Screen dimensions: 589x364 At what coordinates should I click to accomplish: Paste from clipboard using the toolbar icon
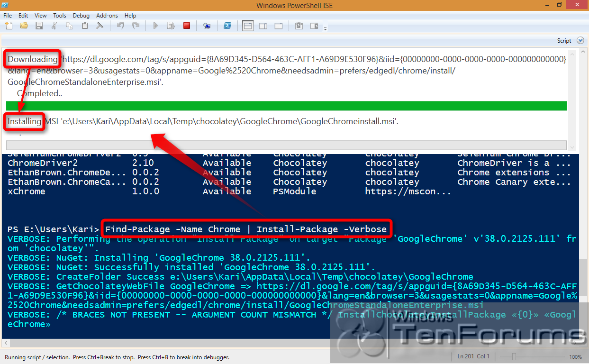click(x=85, y=26)
